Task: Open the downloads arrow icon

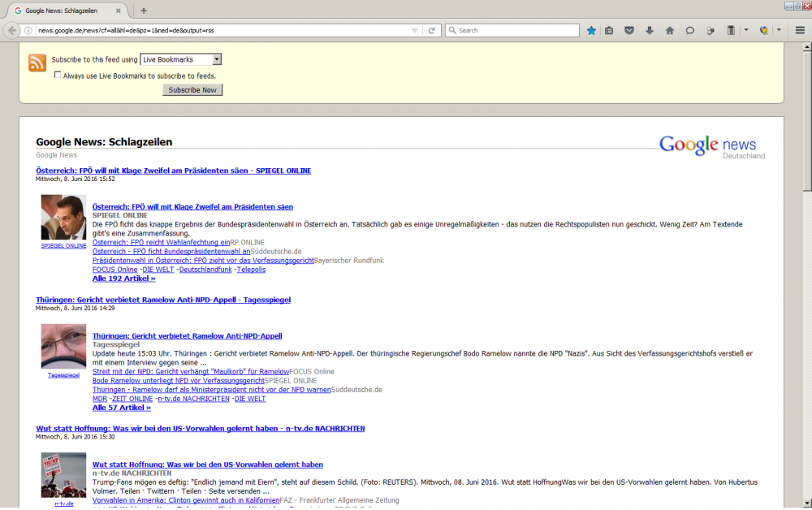Action: [650, 31]
